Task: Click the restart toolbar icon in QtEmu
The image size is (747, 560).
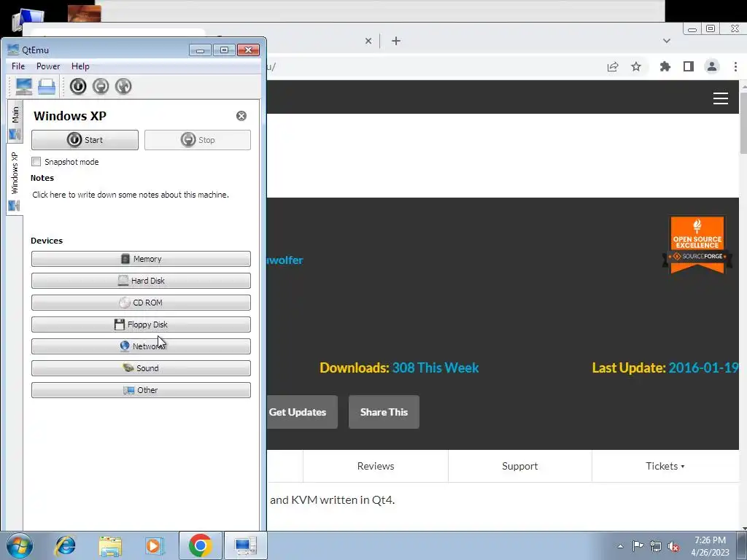Action: [123, 86]
